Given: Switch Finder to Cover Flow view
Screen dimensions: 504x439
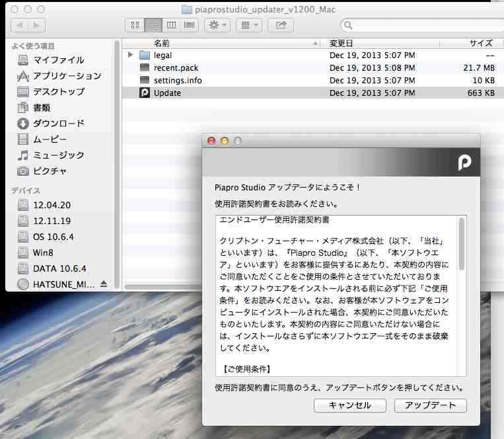Looking at the screenshot, I should pyautogui.click(x=190, y=25).
